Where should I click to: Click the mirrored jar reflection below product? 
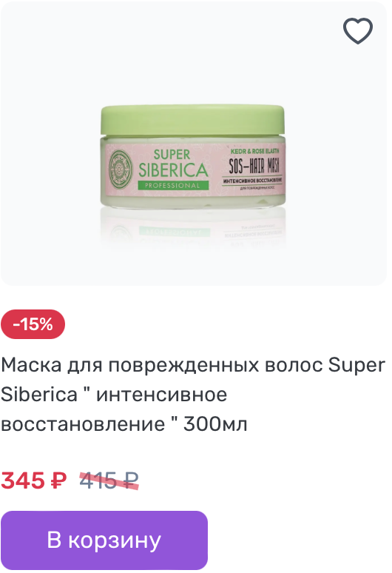pos(193,229)
